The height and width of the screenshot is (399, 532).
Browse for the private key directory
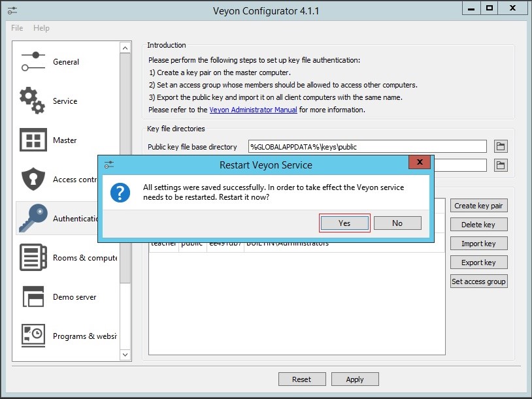[500, 165]
